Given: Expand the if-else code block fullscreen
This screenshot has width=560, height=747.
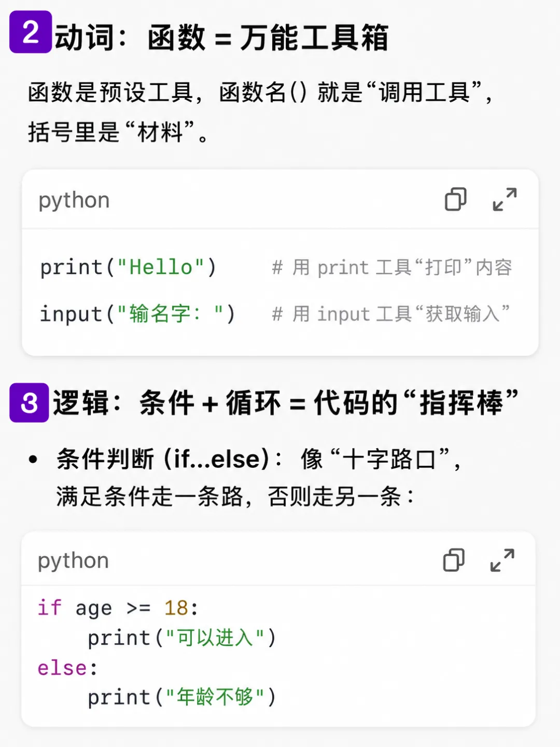Looking at the screenshot, I should [x=502, y=560].
